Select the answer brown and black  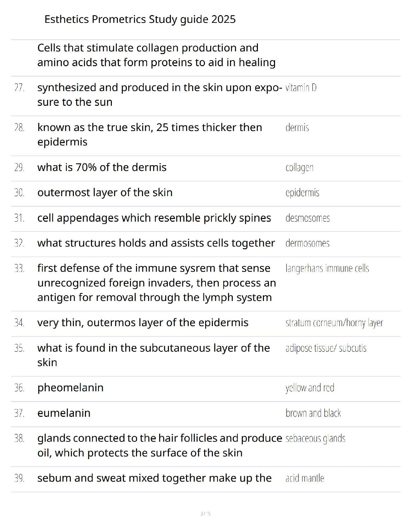pyautogui.click(x=313, y=413)
